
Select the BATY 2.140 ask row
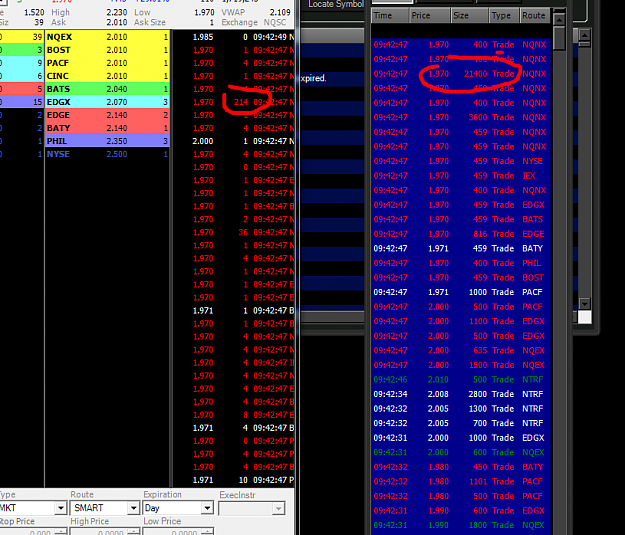click(x=108, y=128)
